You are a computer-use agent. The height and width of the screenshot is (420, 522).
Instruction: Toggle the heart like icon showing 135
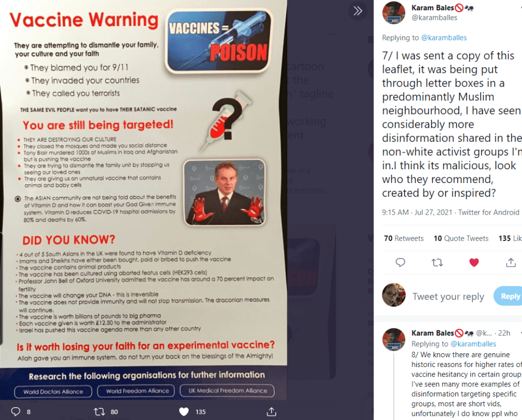(184, 412)
